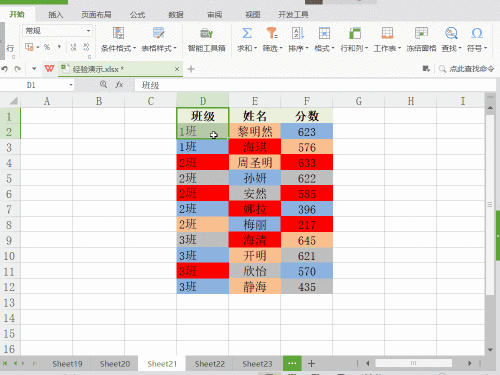Viewport: 500px width, 375px height.
Task: Click the 符号 omega symbol icon
Action: tap(477, 33)
